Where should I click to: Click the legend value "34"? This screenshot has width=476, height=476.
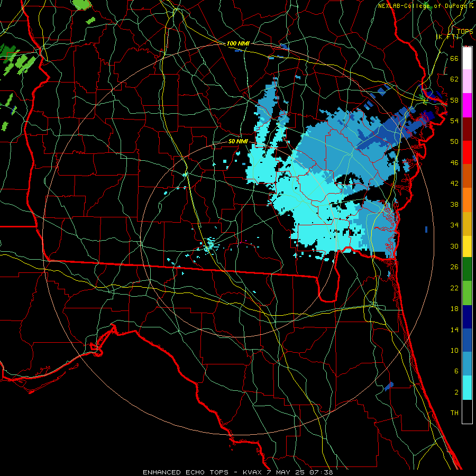(x=454, y=225)
